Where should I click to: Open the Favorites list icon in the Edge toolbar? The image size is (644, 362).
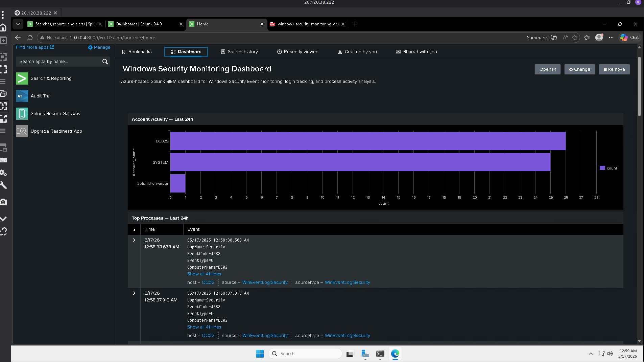pyautogui.click(x=587, y=38)
